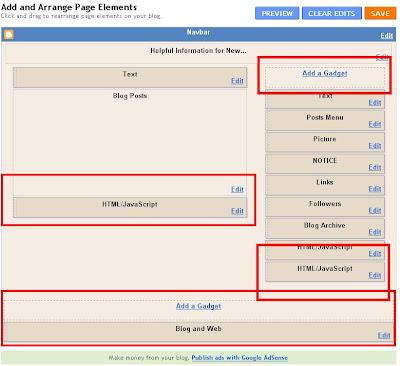Edit the Blog and Web gadget
This screenshot has height=366, width=400.
[x=384, y=335]
